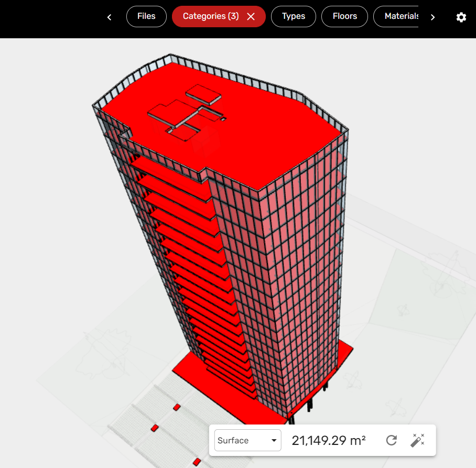
Task: Pick the glass curtain wall facade
Action: point(283,273)
